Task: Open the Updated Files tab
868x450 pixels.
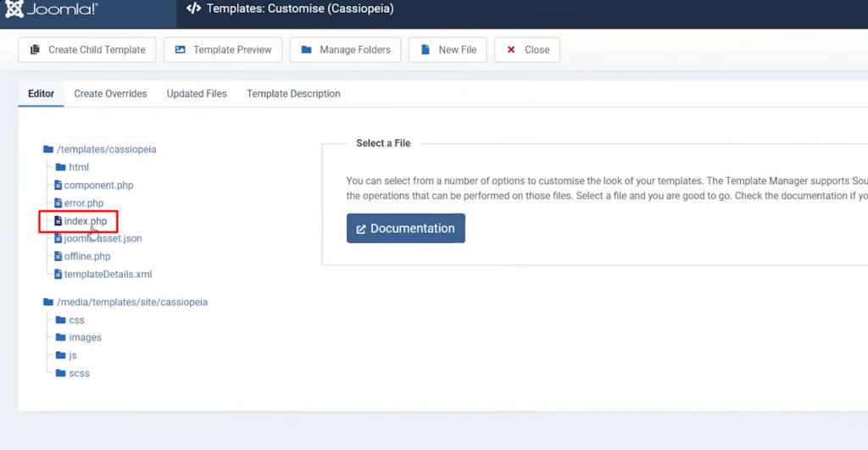Action: click(197, 94)
